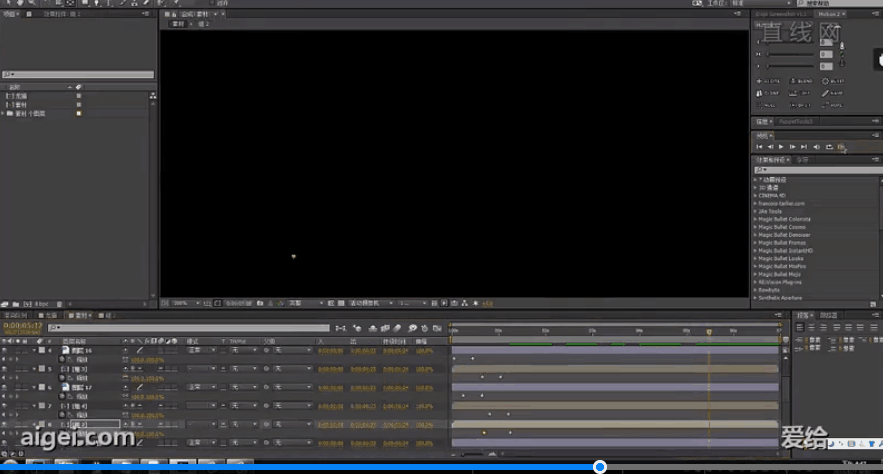Expand the folder item in Project panel
This screenshot has height=474, width=883.
(3, 113)
